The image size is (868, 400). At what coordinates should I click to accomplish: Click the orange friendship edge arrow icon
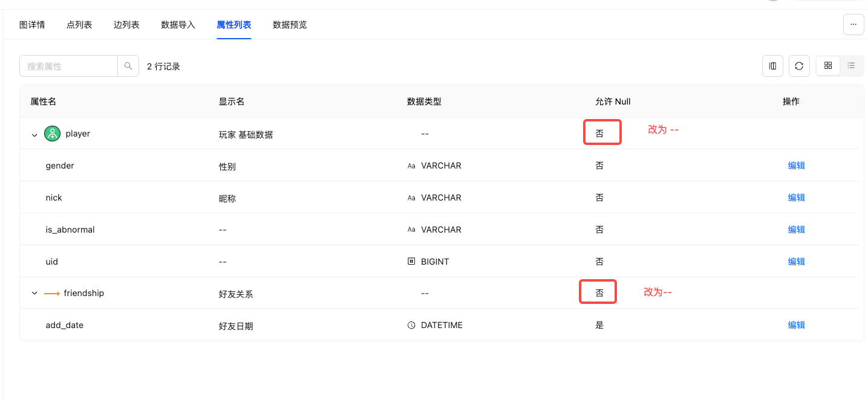52,294
